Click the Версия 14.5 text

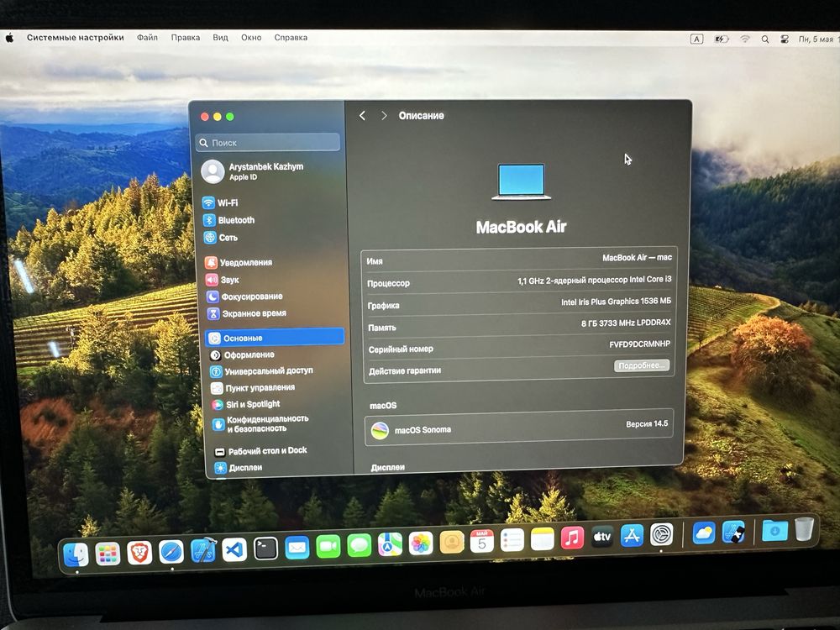click(647, 423)
